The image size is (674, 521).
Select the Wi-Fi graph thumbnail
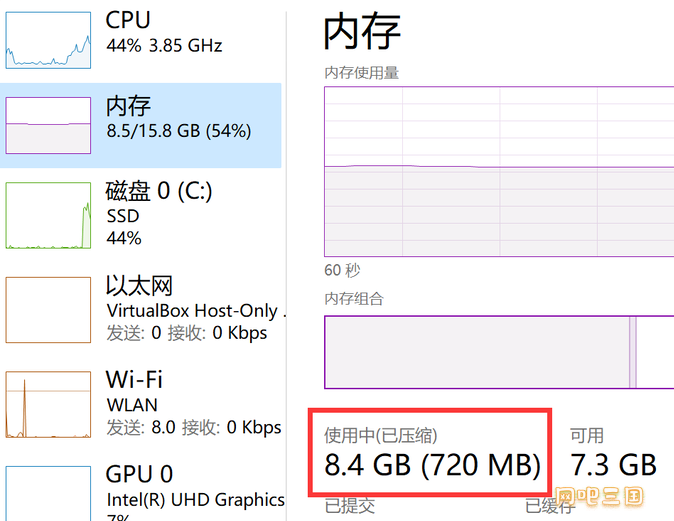(48, 405)
